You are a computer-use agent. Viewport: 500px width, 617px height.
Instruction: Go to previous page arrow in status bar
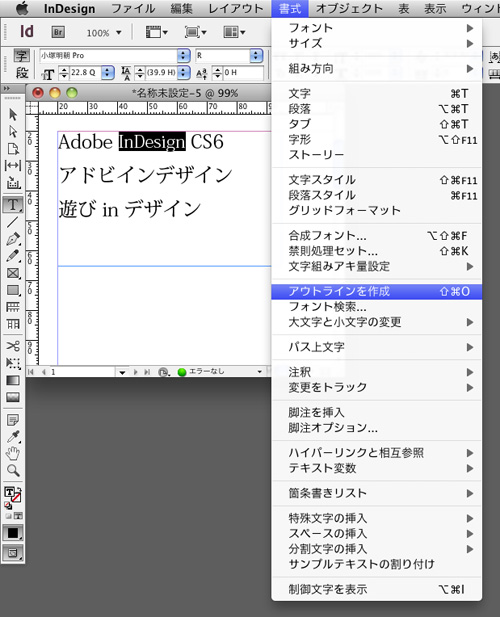click(x=44, y=372)
